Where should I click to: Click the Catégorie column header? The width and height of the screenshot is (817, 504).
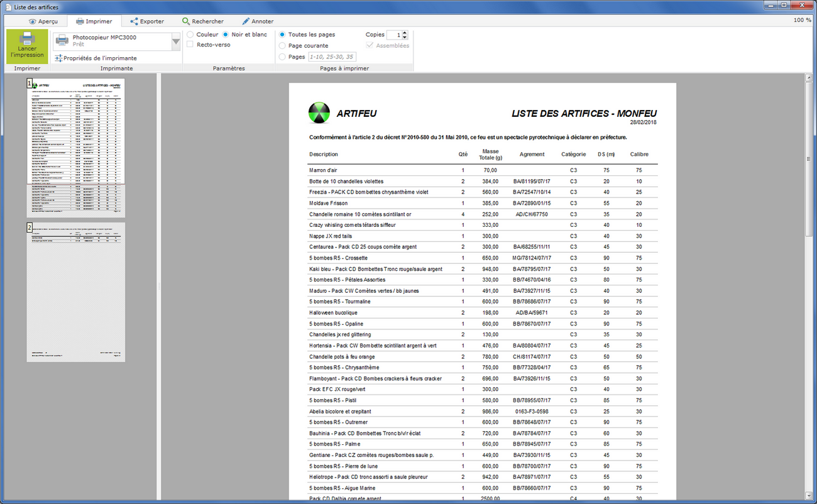573,154
